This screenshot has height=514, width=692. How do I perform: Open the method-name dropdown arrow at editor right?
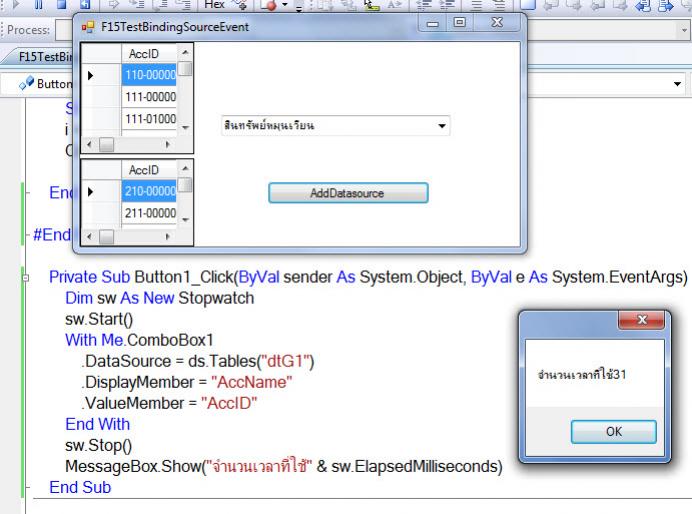677,84
